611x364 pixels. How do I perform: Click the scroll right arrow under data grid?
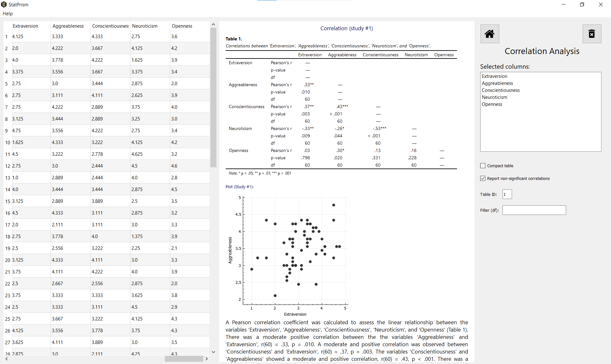(x=207, y=359)
